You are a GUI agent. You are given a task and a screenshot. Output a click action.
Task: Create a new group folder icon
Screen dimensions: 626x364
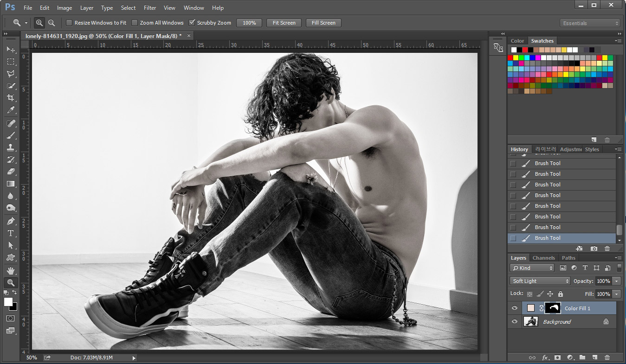point(582,358)
